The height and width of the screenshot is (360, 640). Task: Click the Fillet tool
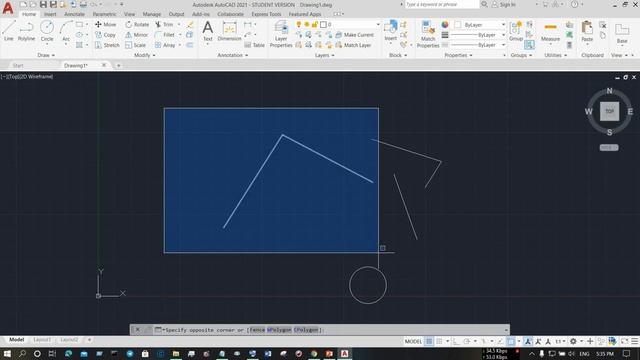point(165,35)
